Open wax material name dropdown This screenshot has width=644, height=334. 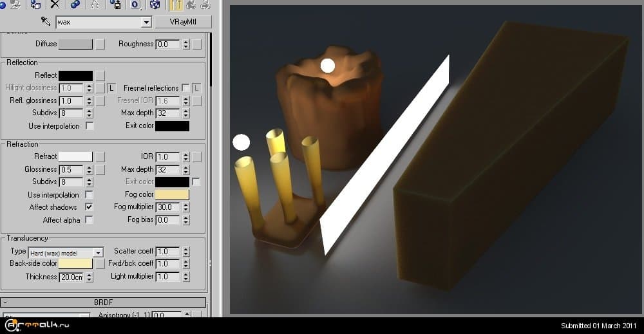(146, 22)
